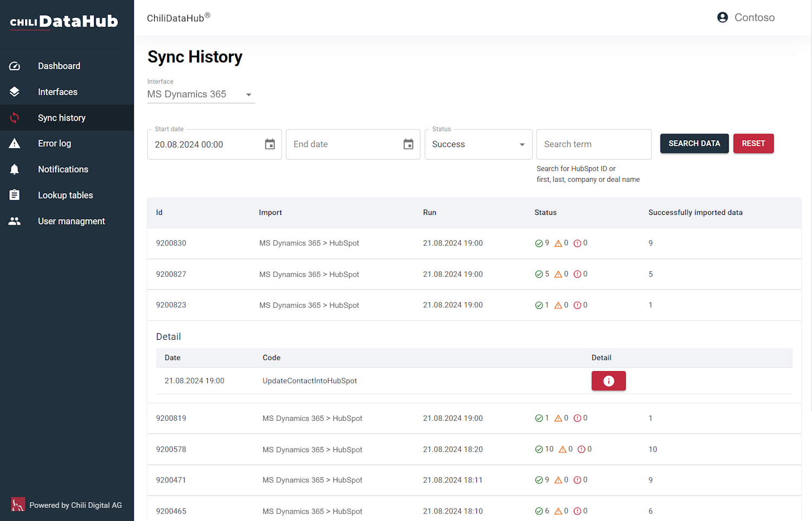This screenshot has width=812, height=521.
Task: Click the ChiliDataHub title in the header
Action: [x=179, y=18]
